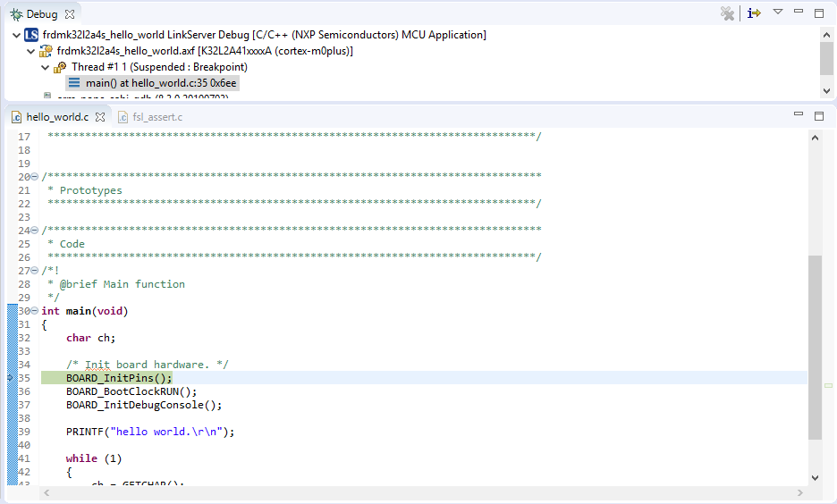Viewport: 837px width, 504px height.
Task: Close the hello_world.c editor tab
Action: tap(100, 117)
